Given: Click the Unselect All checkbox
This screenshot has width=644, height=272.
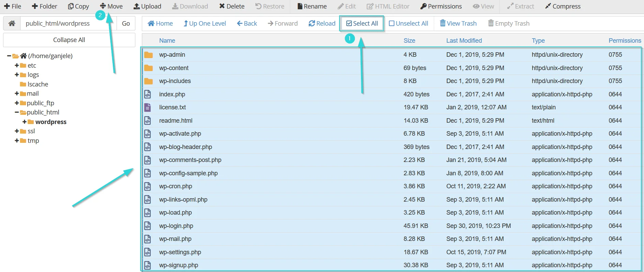Looking at the screenshot, I should pos(392,24).
